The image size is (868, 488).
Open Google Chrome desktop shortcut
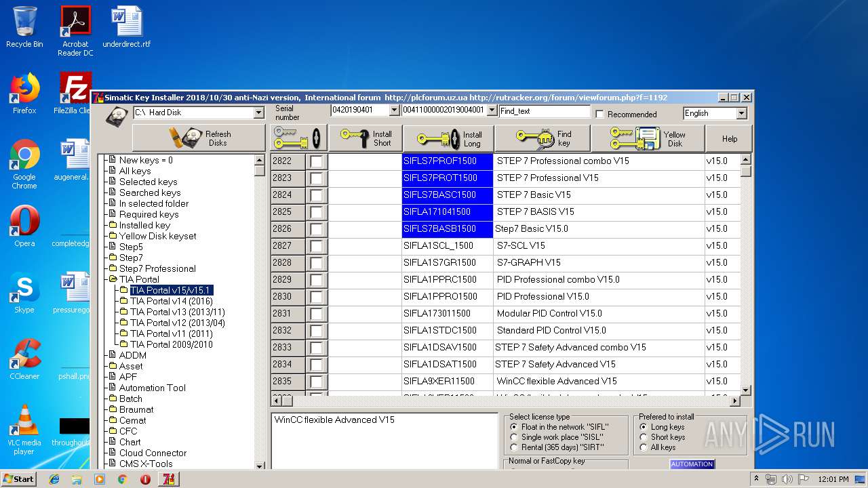24,164
